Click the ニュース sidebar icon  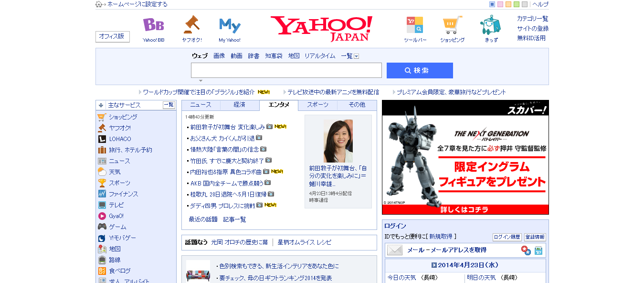(x=102, y=161)
